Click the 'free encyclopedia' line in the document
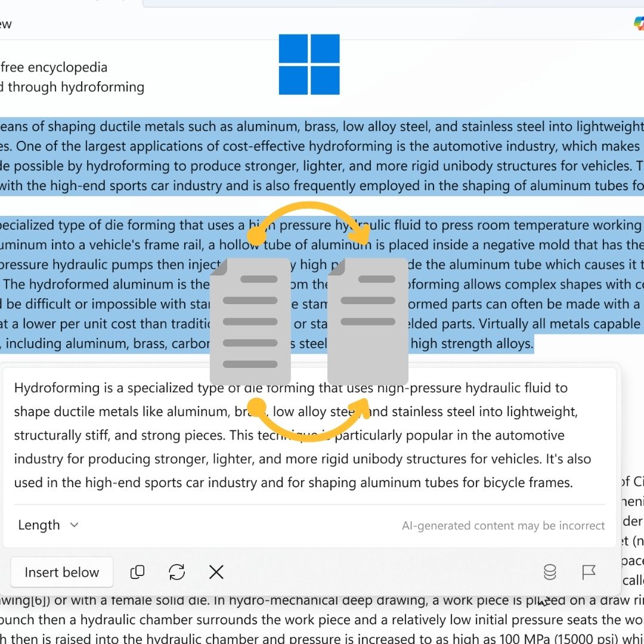This screenshot has height=644, width=644. (54, 67)
